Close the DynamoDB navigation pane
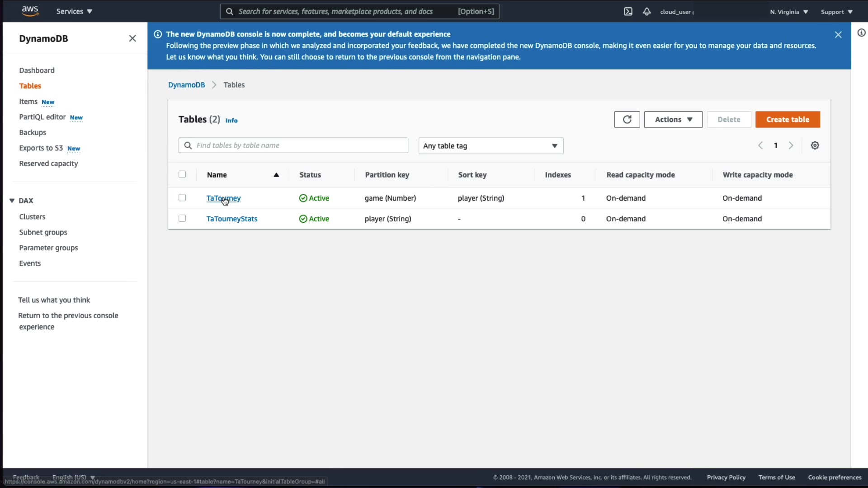The height and width of the screenshot is (488, 868). tap(132, 38)
